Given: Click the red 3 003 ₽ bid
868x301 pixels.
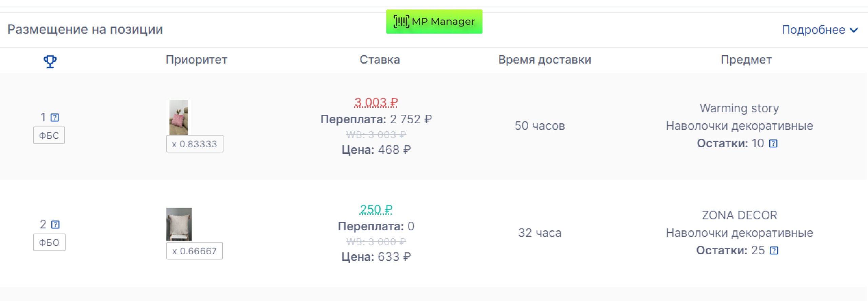Looking at the screenshot, I should pos(376,102).
